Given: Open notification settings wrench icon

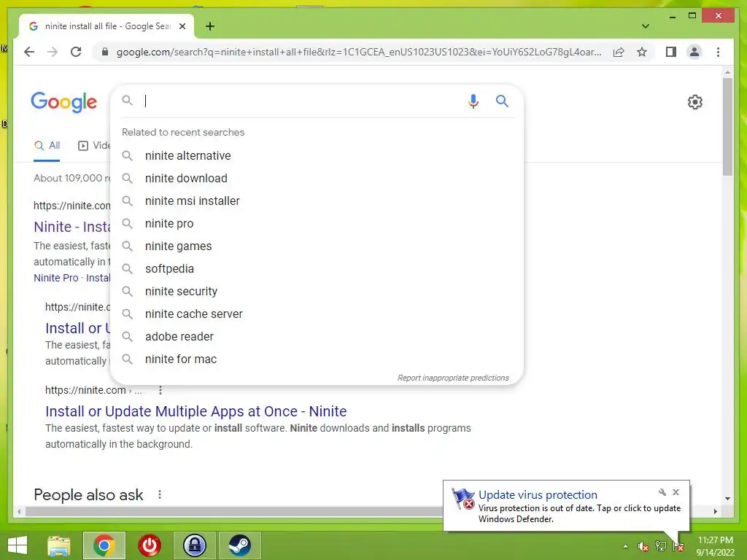Looking at the screenshot, I should [x=662, y=492].
